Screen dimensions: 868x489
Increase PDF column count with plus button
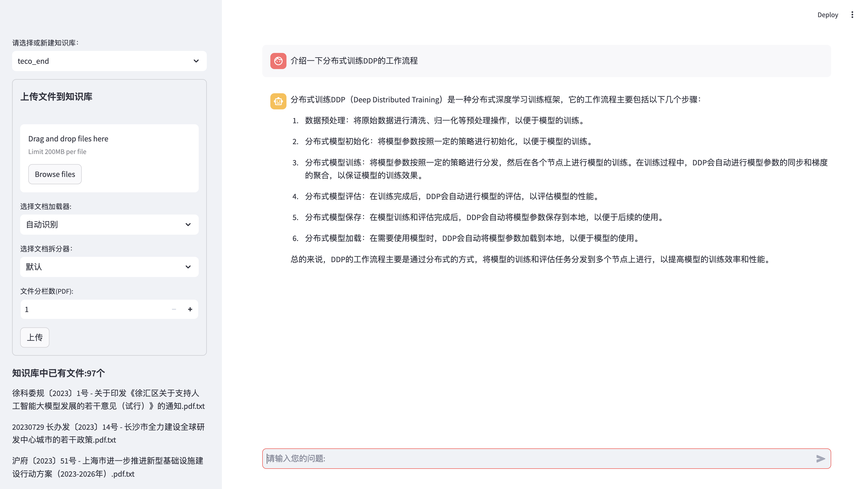190,309
